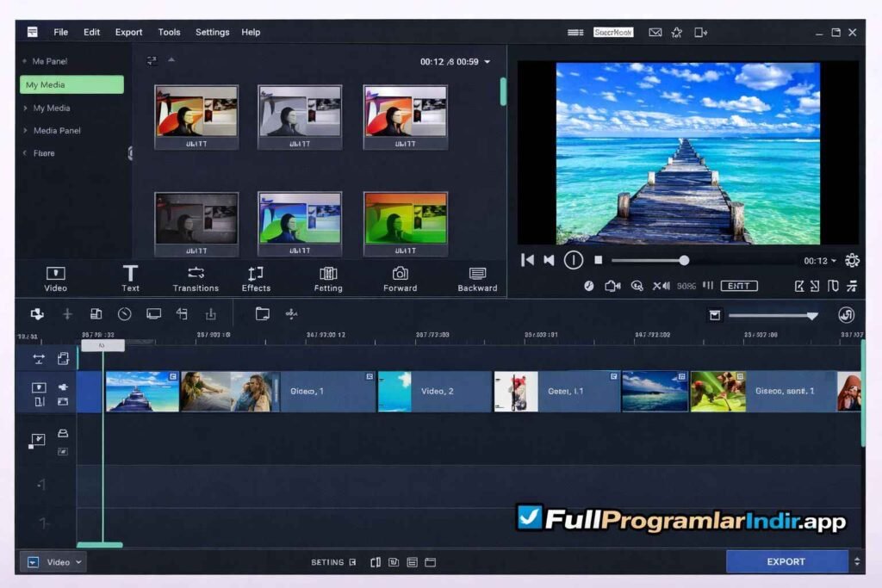The height and width of the screenshot is (588, 882).
Task: Open the media folder icon above the timeline
Action: [x=261, y=314]
